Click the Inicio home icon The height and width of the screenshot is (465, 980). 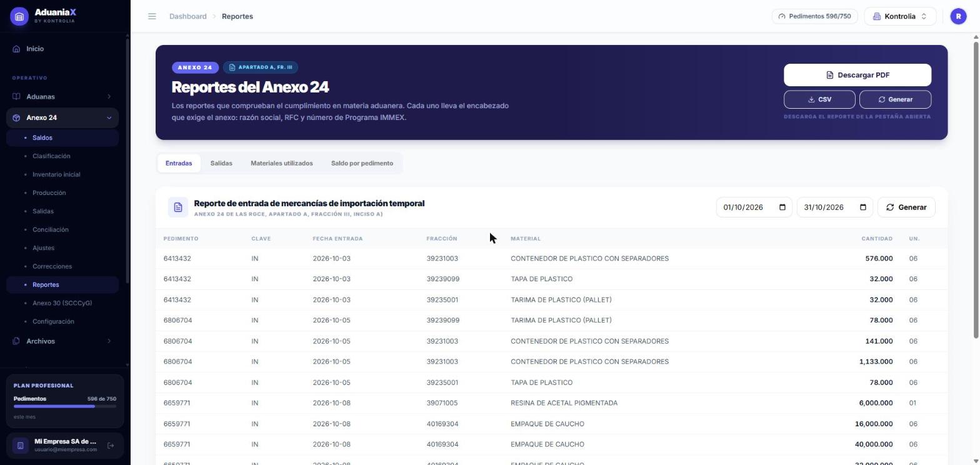click(x=16, y=49)
